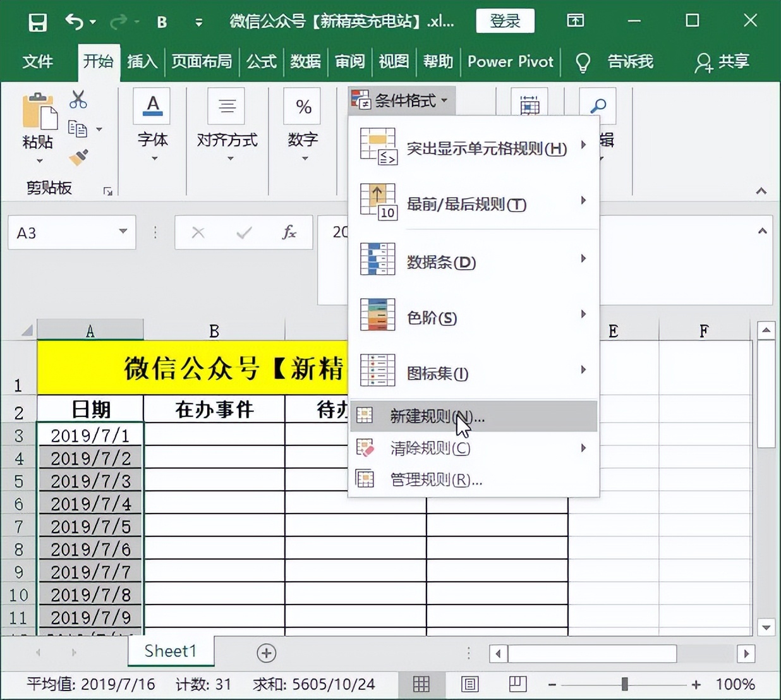Click cell with date 2019/7/5

click(90, 526)
